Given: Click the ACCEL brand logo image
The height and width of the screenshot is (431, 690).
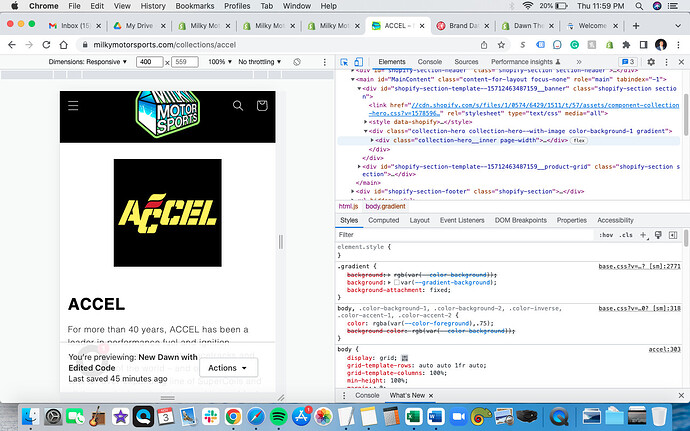Looking at the screenshot, I should pos(168,213).
